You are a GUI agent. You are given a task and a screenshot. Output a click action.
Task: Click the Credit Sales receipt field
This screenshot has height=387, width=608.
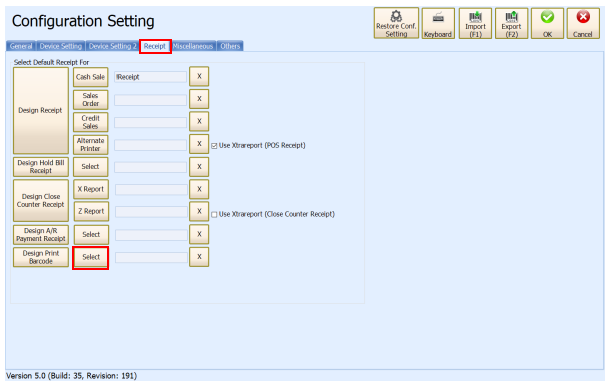click(x=150, y=123)
